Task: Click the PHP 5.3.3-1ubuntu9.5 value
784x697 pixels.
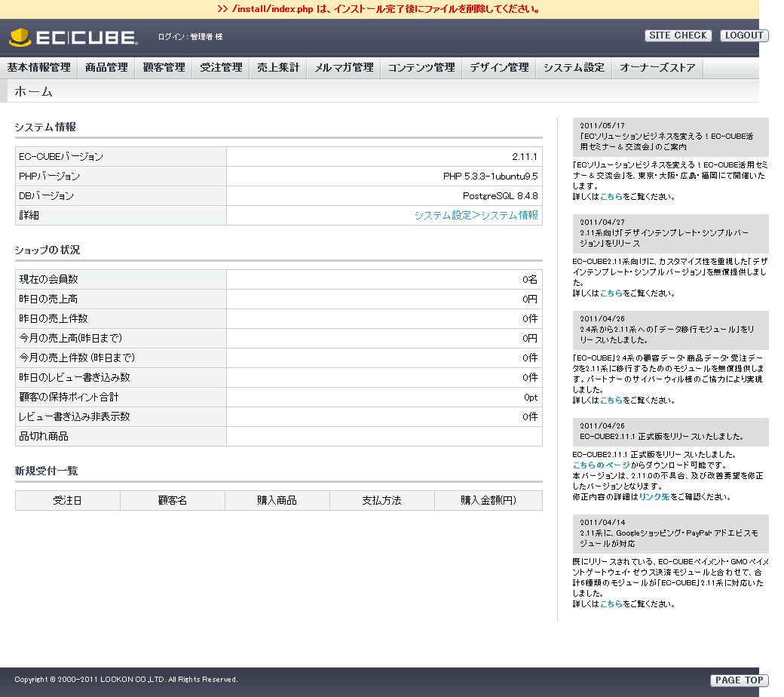Action: [x=490, y=176]
